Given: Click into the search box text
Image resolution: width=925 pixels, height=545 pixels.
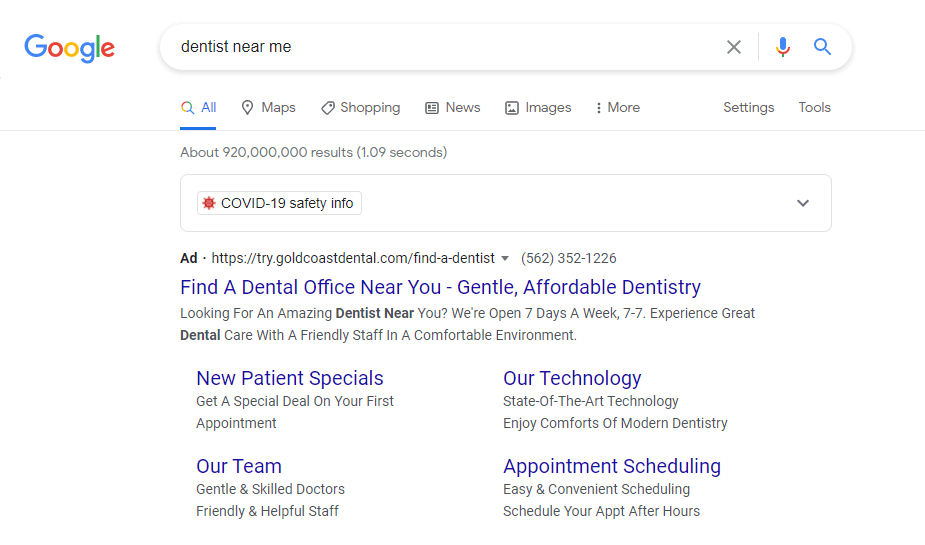Looking at the screenshot, I should pos(236,47).
